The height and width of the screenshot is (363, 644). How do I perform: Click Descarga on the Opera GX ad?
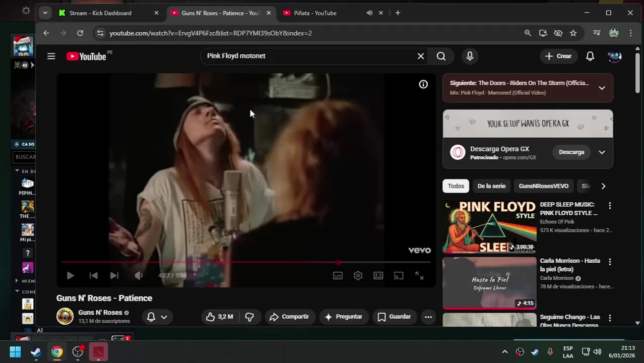(571, 152)
